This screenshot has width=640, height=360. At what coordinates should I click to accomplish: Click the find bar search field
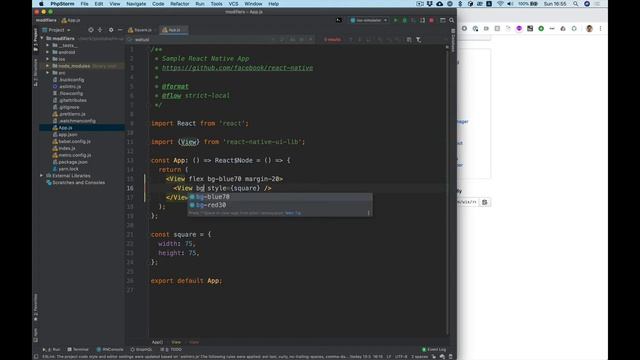pyautogui.click(x=200, y=40)
